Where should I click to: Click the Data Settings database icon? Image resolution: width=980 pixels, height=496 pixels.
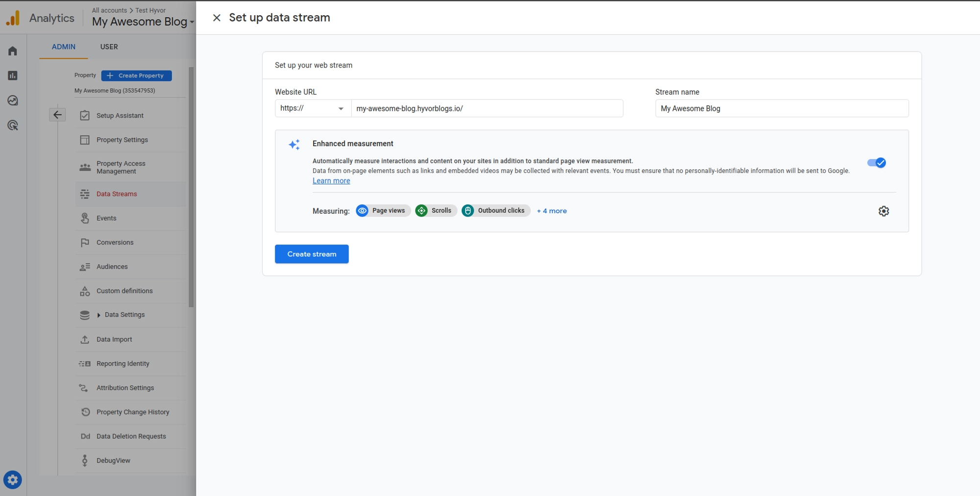pyautogui.click(x=85, y=315)
